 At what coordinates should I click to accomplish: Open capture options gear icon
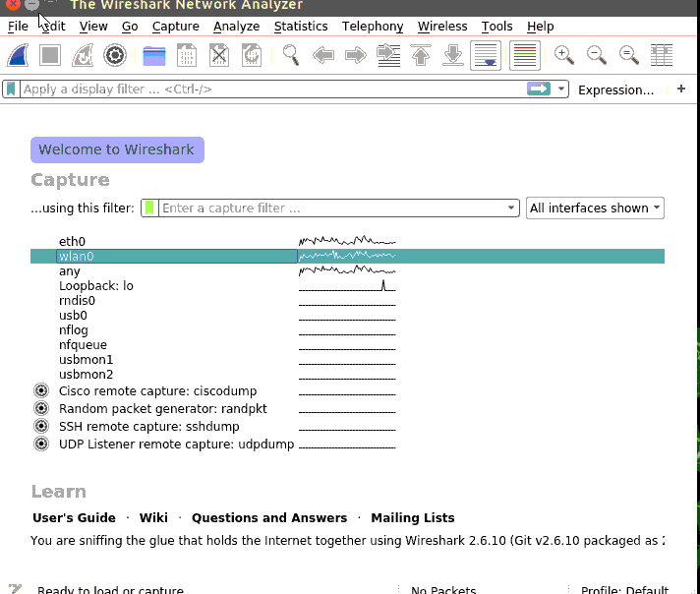(115, 55)
